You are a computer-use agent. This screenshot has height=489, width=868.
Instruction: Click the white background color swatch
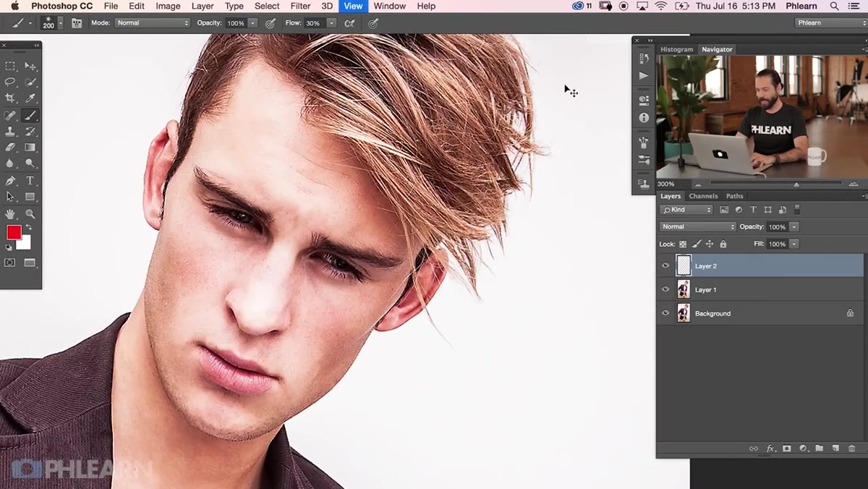[25, 244]
